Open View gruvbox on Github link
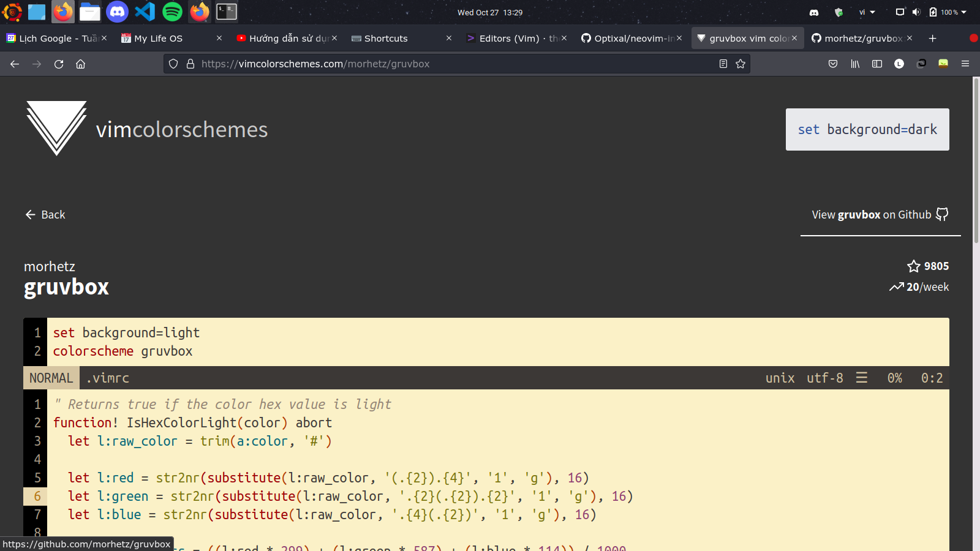 click(880, 214)
